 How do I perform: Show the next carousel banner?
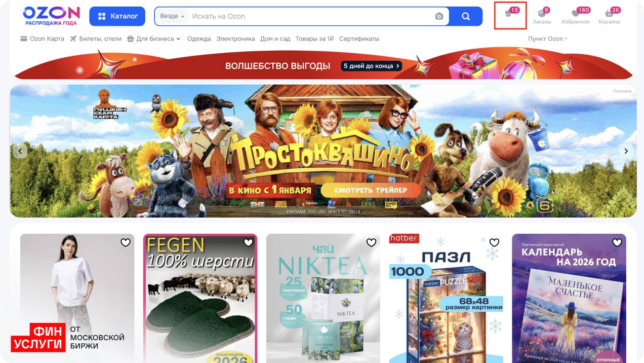tap(626, 151)
